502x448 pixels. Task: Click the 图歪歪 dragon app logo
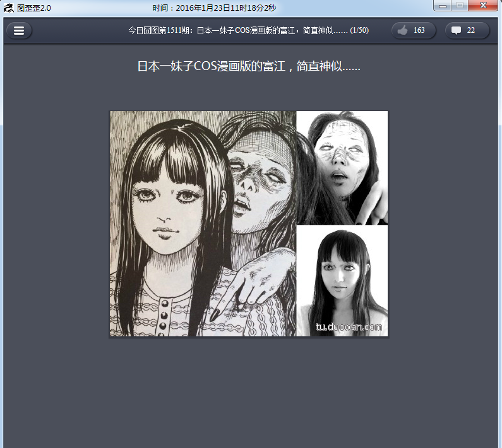click(9, 8)
